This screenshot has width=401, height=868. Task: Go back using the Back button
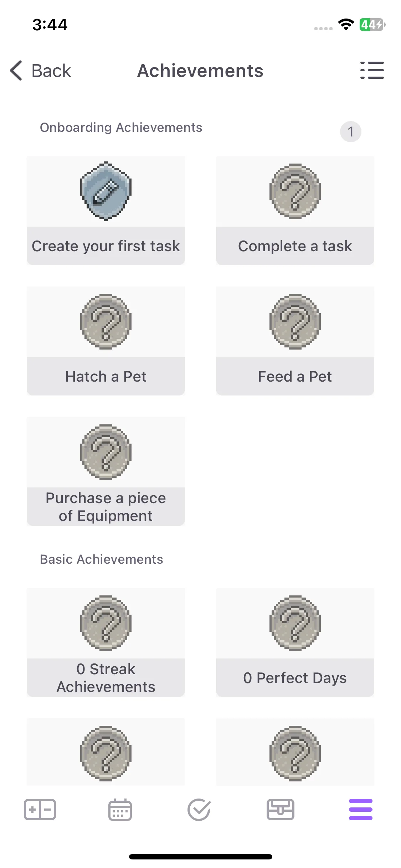click(x=40, y=71)
